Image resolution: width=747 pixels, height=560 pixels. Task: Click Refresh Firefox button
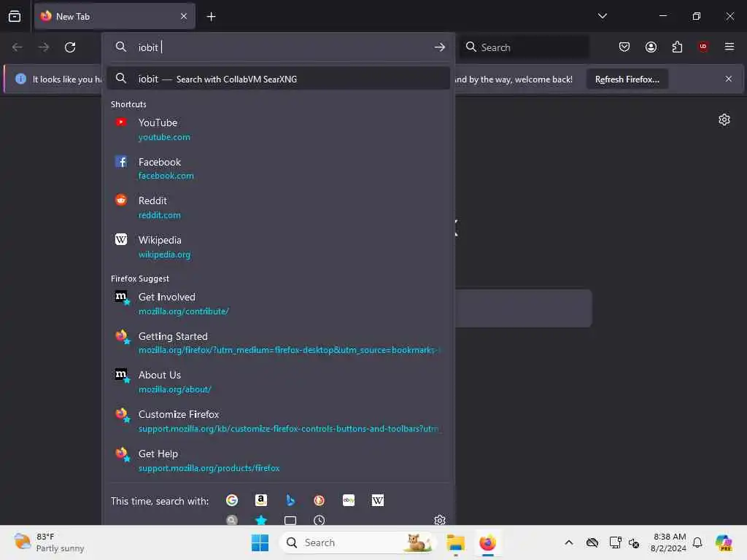pos(627,79)
